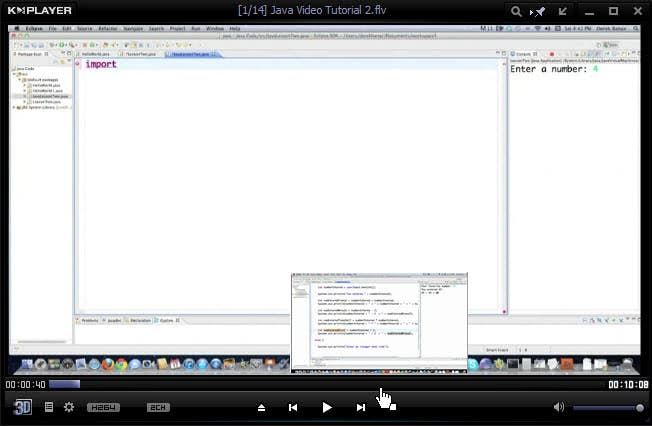This screenshot has height=426, width=652.
Task: Seek on the video progress bar
Action: (x=326, y=384)
